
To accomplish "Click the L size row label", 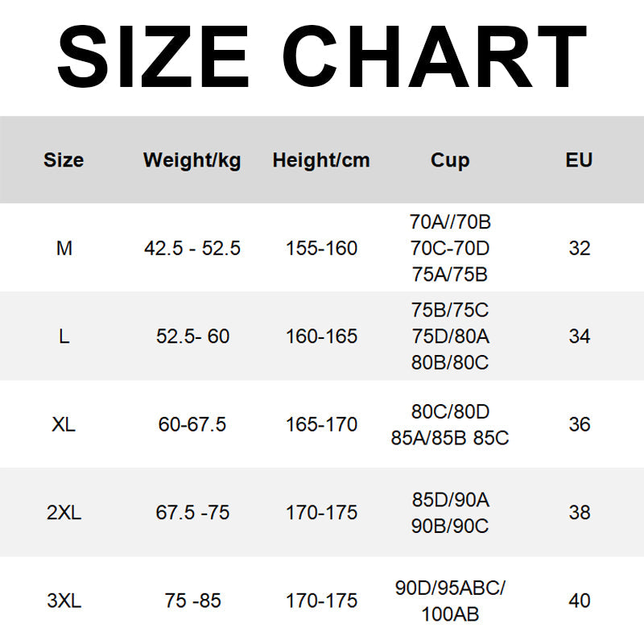I will point(64,336).
